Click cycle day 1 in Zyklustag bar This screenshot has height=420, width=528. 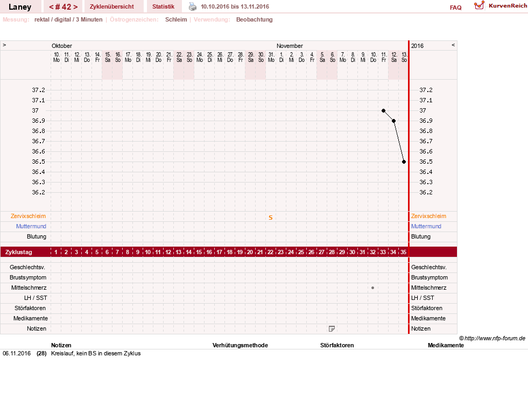coord(56,252)
